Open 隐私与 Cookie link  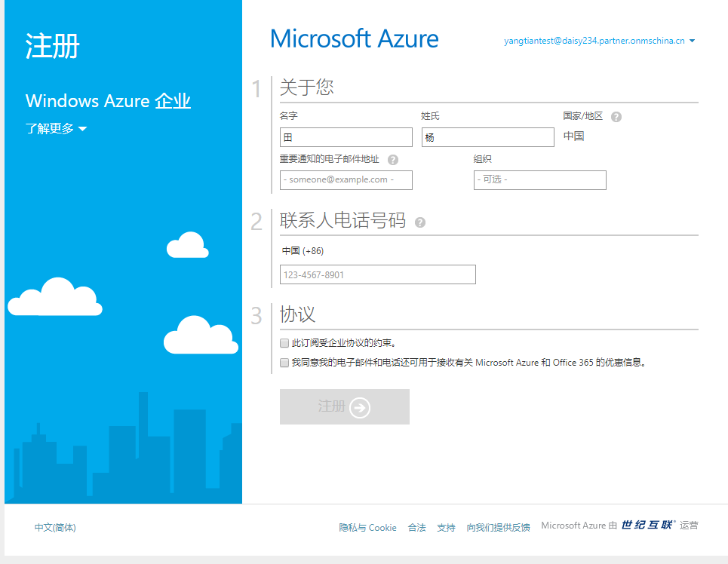(367, 528)
